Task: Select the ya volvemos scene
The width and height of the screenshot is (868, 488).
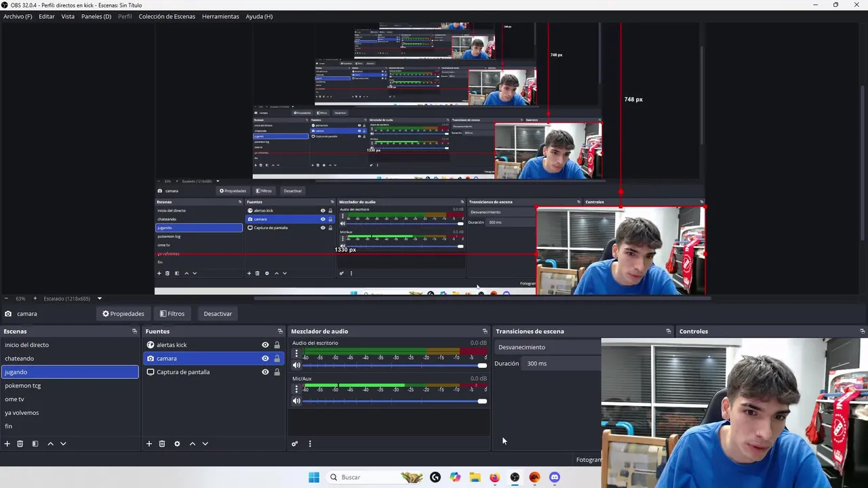Action: 70,413
